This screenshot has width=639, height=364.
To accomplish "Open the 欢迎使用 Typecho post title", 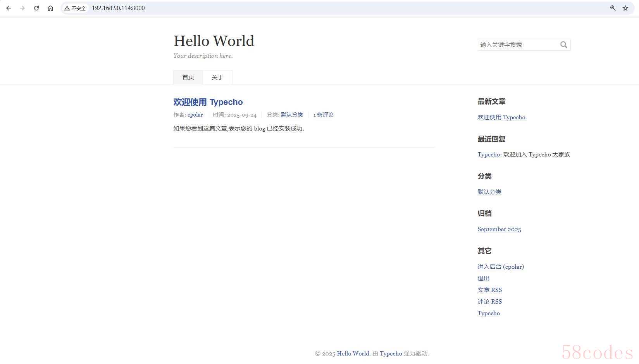I will pyautogui.click(x=208, y=102).
